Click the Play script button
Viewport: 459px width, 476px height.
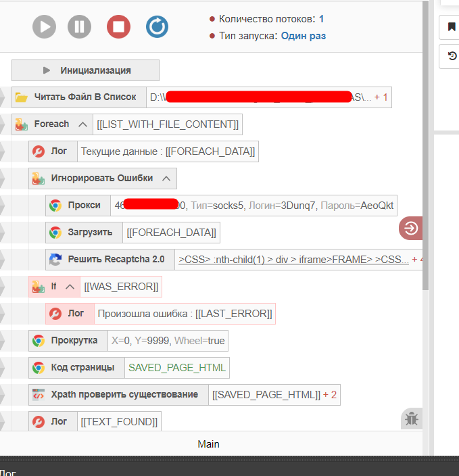click(45, 27)
